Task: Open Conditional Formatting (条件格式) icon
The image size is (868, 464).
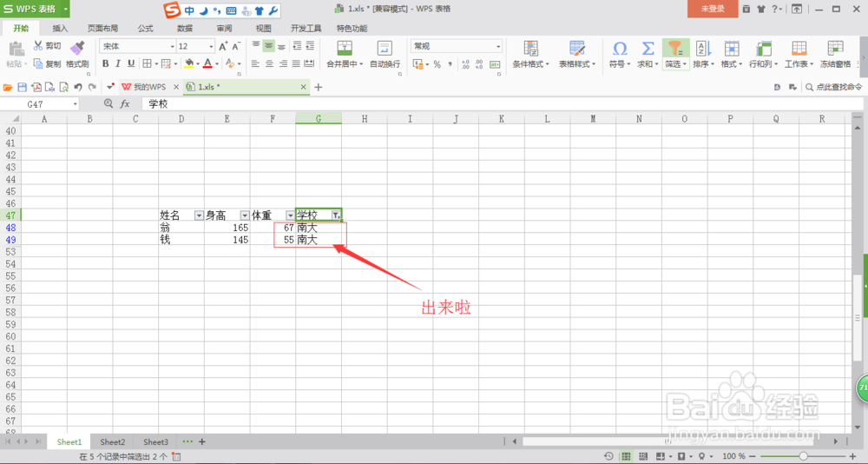Action: [x=531, y=48]
